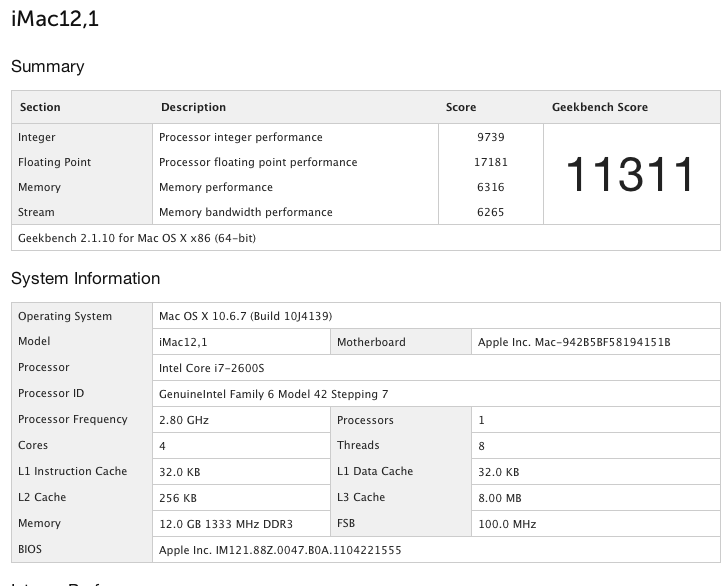The height and width of the screenshot is (586, 723).
Task: Select 'Memory performance' description text
Action: [x=216, y=187]
